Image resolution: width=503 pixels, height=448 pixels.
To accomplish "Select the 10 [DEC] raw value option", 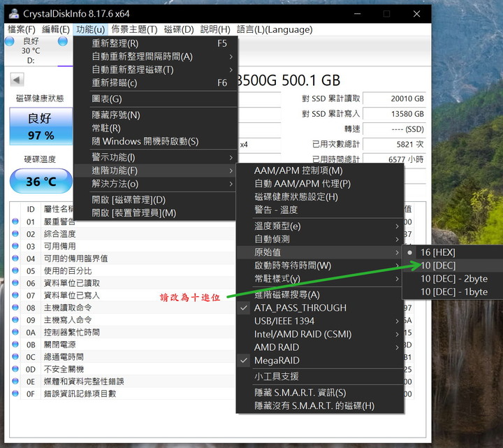I will tap(452, 266).
